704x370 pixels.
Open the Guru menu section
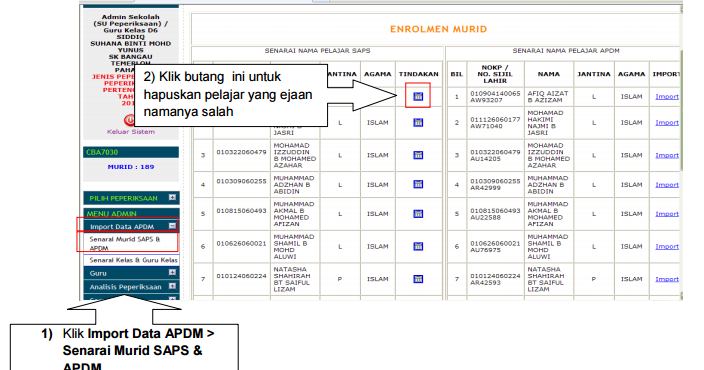click(131, 273)
